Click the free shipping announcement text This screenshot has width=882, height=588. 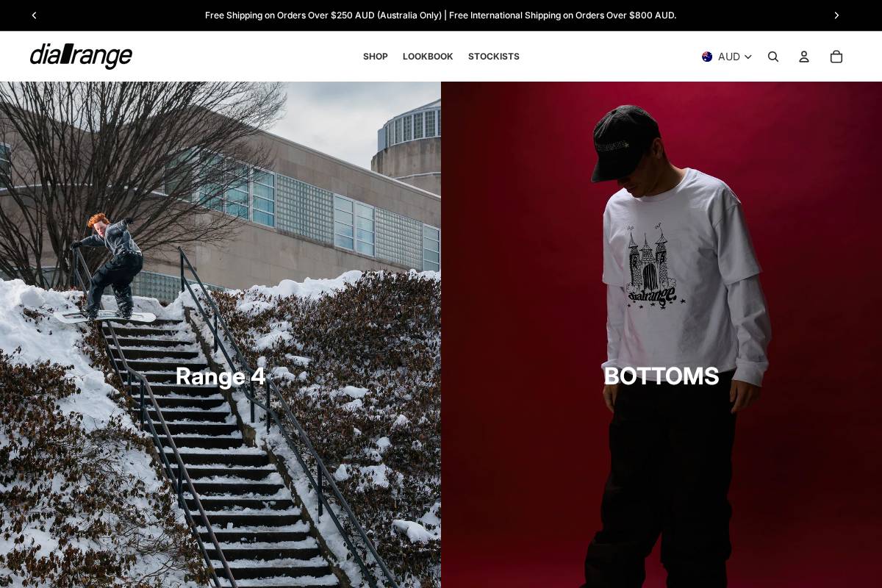[440, 15]
